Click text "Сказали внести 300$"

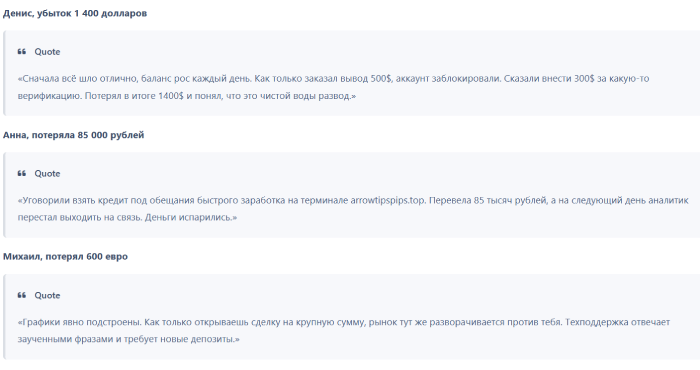(x=549, y=79)
